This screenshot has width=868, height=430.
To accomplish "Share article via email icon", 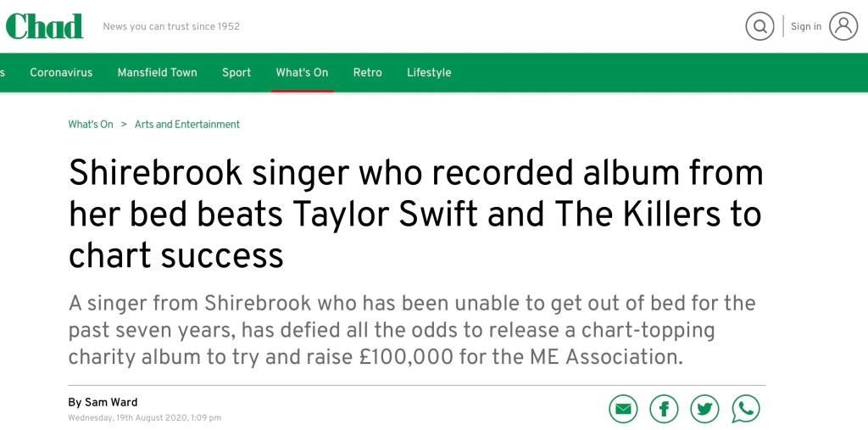I will pos(623,409).
